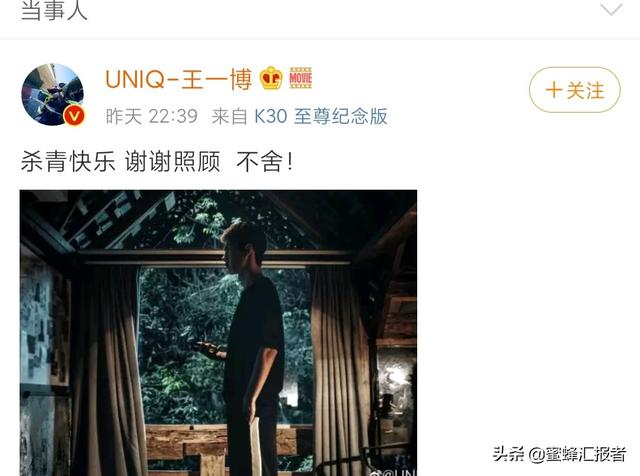Tap the orange verified V badge
Viewport: 640px width, 476px height.
click(x=74, y=116)
